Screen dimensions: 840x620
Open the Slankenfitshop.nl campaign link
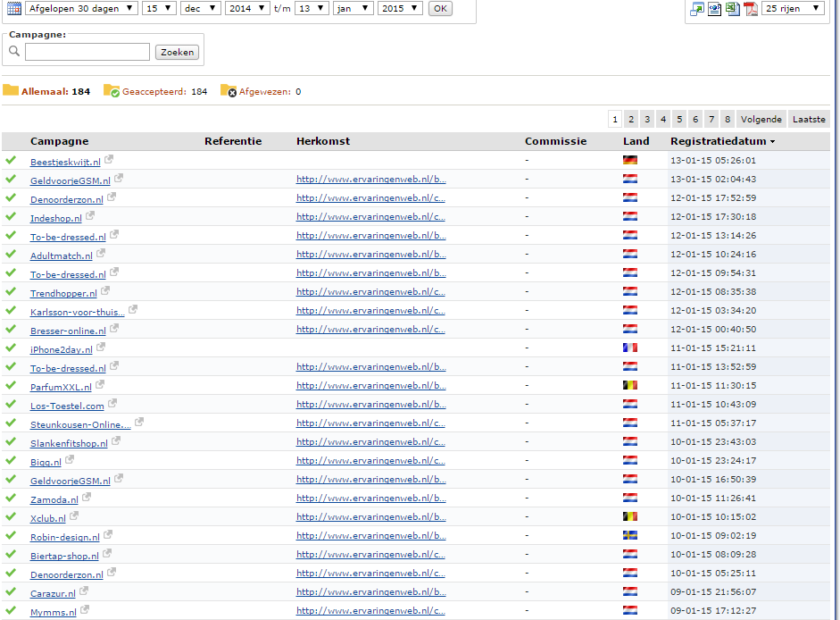pos(69,443)
